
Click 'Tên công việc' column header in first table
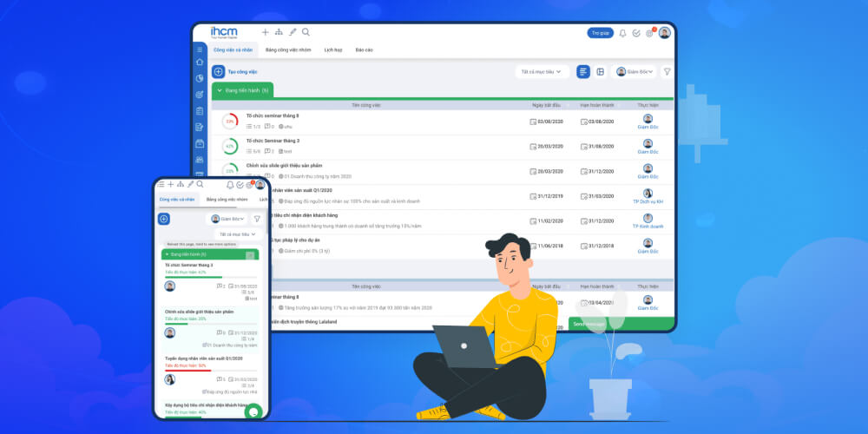366,105
